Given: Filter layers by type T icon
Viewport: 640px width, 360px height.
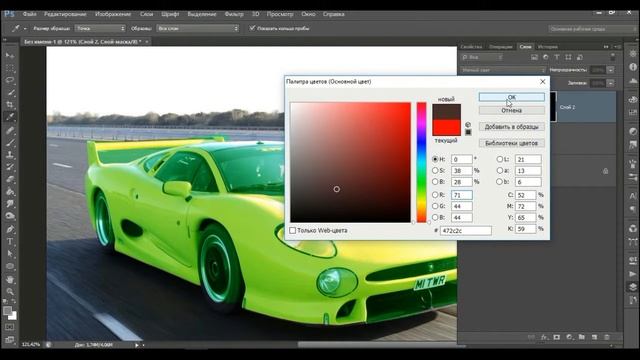Looking at the screenshot, I should (557, 58).
